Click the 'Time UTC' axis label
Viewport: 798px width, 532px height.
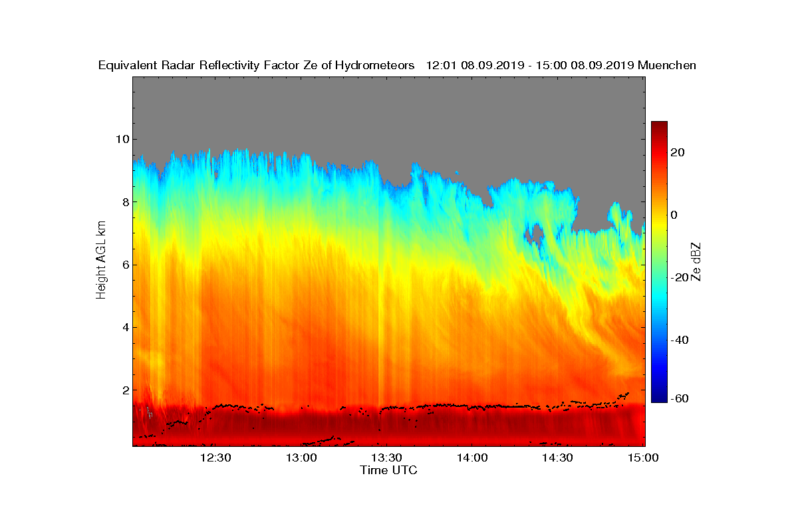pyautogui.click(x=388, y=470)
